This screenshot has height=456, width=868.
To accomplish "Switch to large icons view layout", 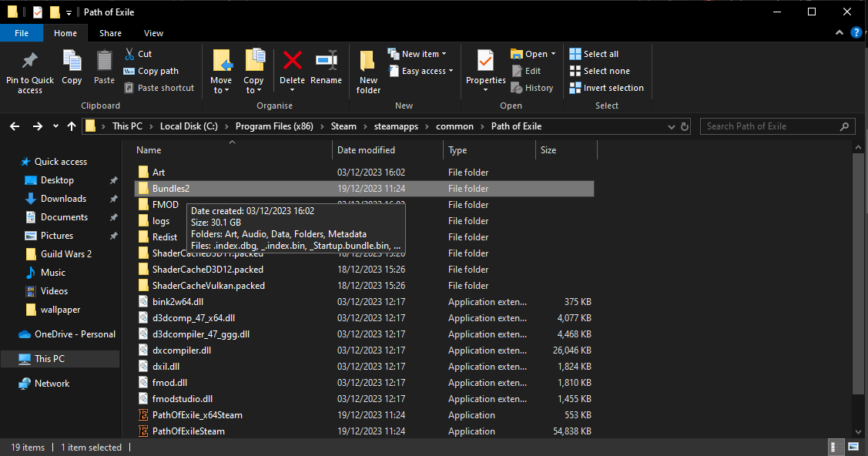I will coord(853,448).
